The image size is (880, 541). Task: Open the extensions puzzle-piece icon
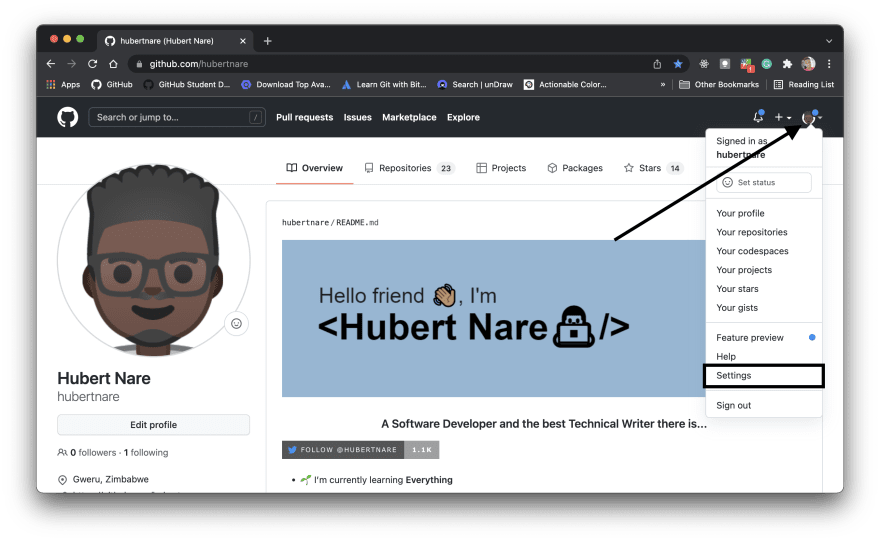pos(787,64)
